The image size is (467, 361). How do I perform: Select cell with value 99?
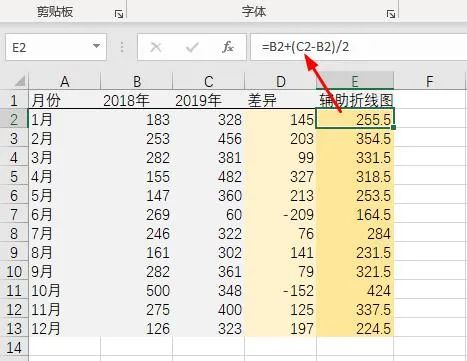click(x=281, y=157)
